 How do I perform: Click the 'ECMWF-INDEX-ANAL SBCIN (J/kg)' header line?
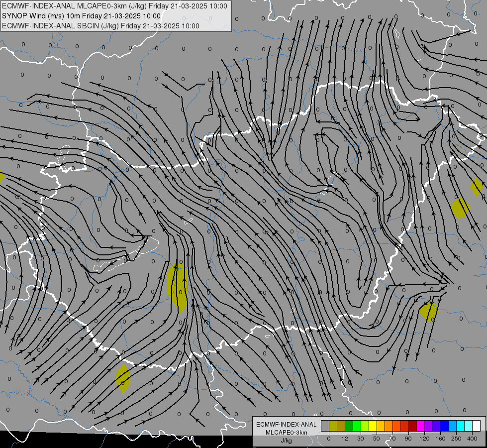(x=61, y=26)
